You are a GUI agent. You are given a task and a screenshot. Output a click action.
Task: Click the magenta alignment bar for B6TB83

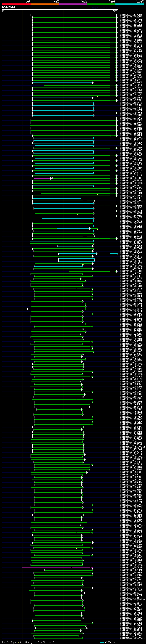coord(43,178)
